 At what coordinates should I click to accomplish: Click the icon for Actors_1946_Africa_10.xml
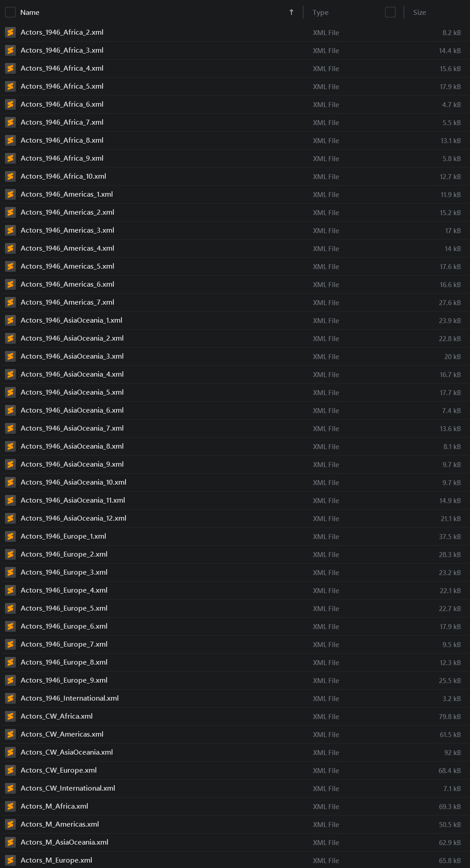[x=10, y=176]
